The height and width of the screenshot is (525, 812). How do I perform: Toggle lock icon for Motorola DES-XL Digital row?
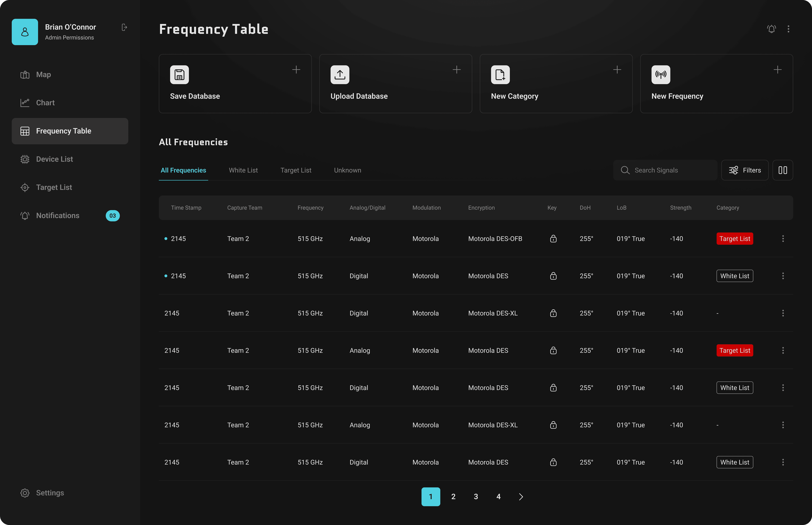553,313
